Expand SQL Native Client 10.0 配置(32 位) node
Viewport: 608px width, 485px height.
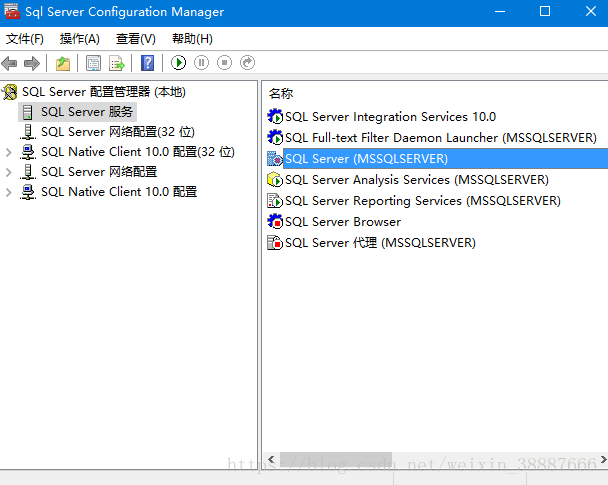point(9,152)
